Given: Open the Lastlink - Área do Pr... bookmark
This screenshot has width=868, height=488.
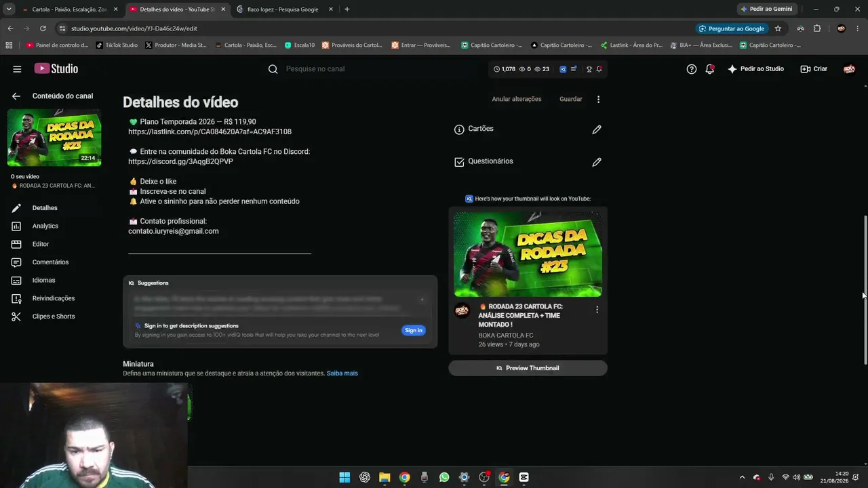Looking at the screenshot, I should click(x=631, y=45).
